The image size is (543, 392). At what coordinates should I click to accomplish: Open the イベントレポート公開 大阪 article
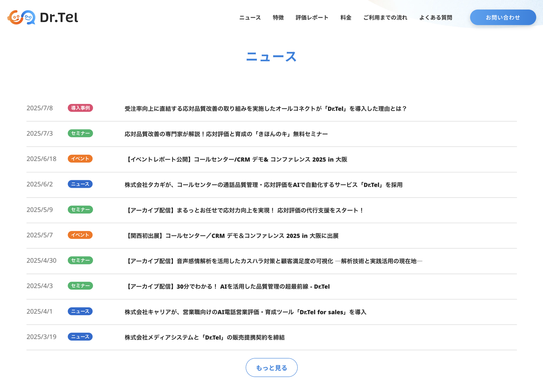[236, 159]
